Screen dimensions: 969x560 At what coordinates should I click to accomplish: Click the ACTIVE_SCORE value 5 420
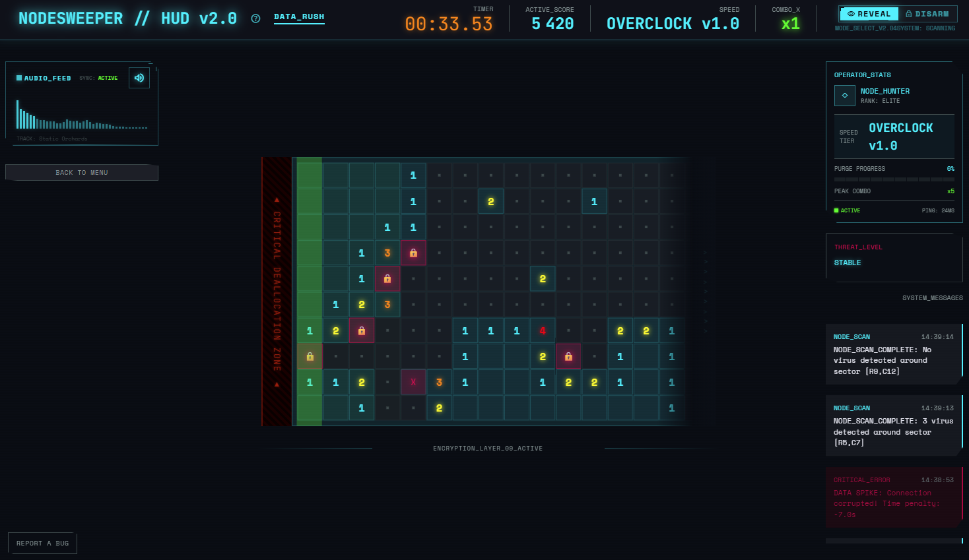552,24
